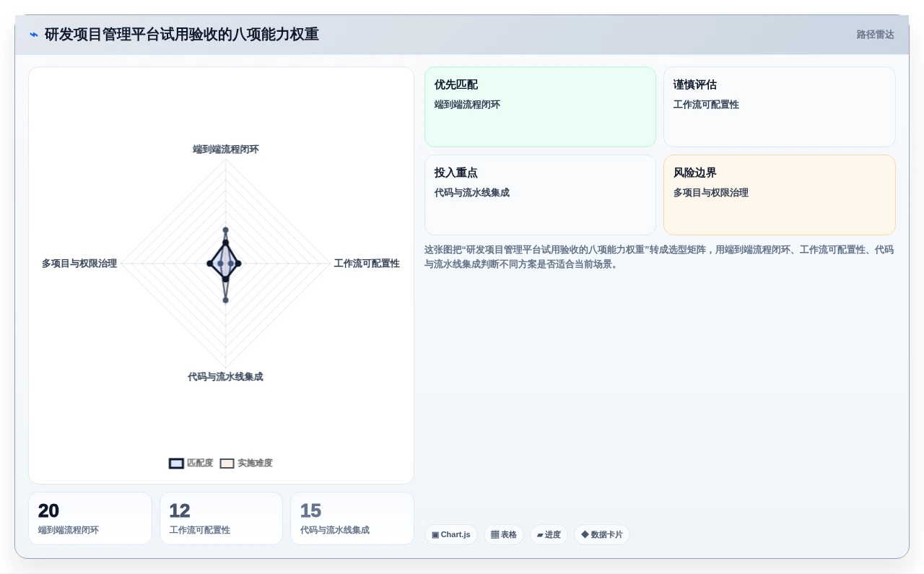The height and width of the screenshot is (574, 924).
Task: Toggle the 匹配度 legend swatch
Action: click(176, 464)
